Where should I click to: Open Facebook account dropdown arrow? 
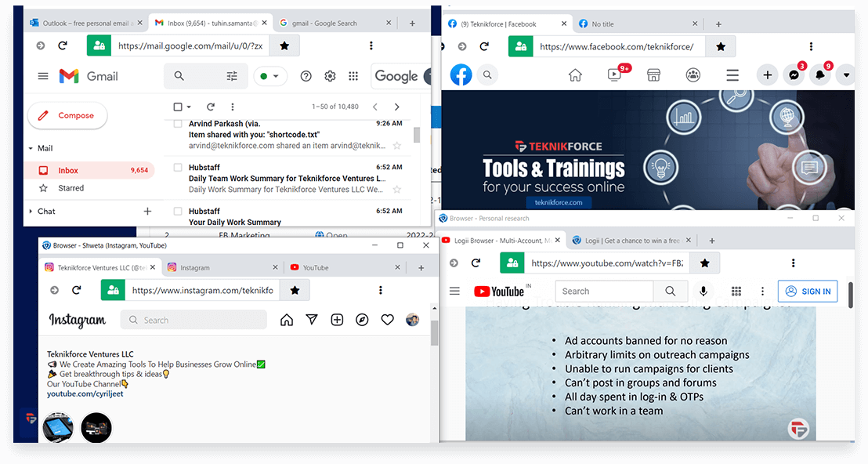(x=846, y=74)
